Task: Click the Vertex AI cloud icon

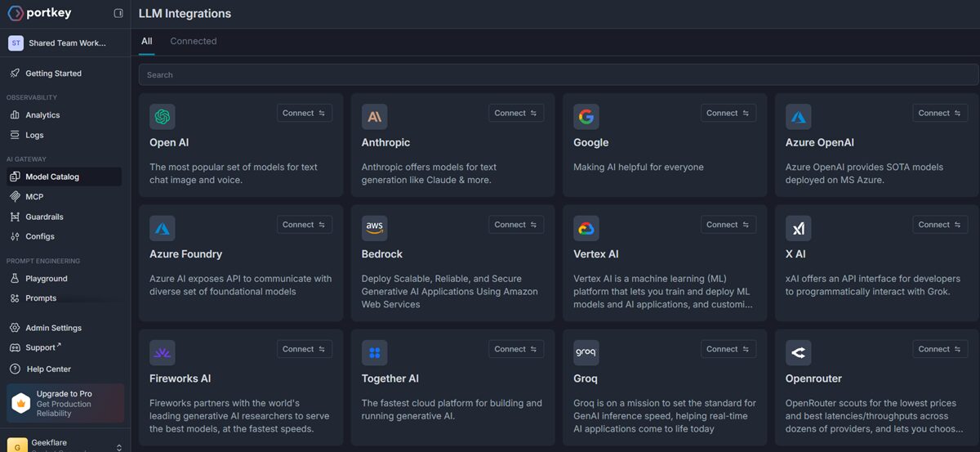Action: [x=586, y=228]
